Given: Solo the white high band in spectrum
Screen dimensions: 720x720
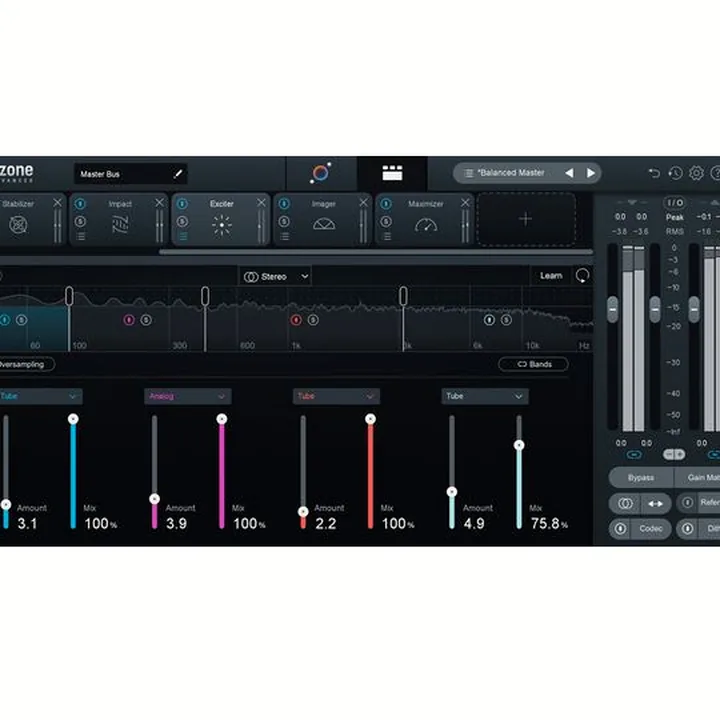Looking at the screenshot, I should (x=506, y=320).
